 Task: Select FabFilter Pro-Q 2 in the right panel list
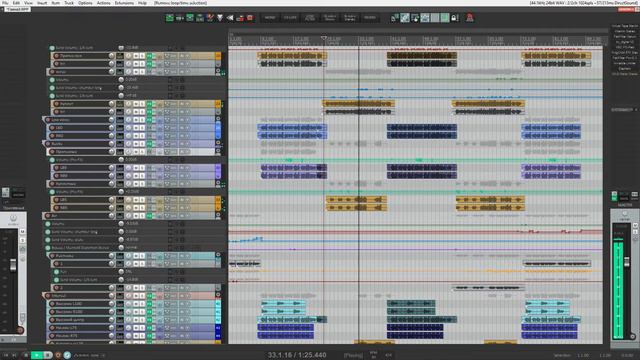625,58
